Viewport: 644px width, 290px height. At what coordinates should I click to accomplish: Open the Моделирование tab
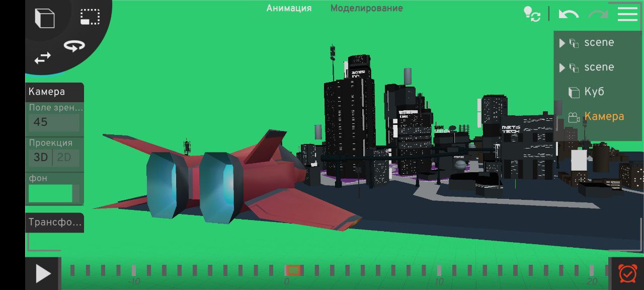(x=367, y=8)
